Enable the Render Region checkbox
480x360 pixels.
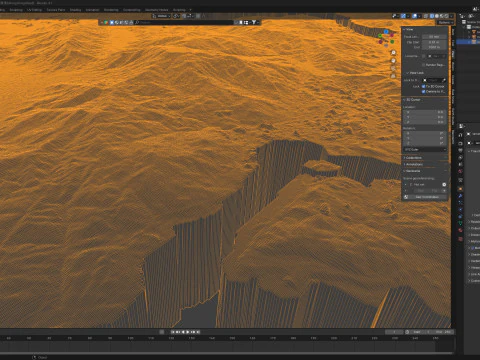[x=424, y=65]
